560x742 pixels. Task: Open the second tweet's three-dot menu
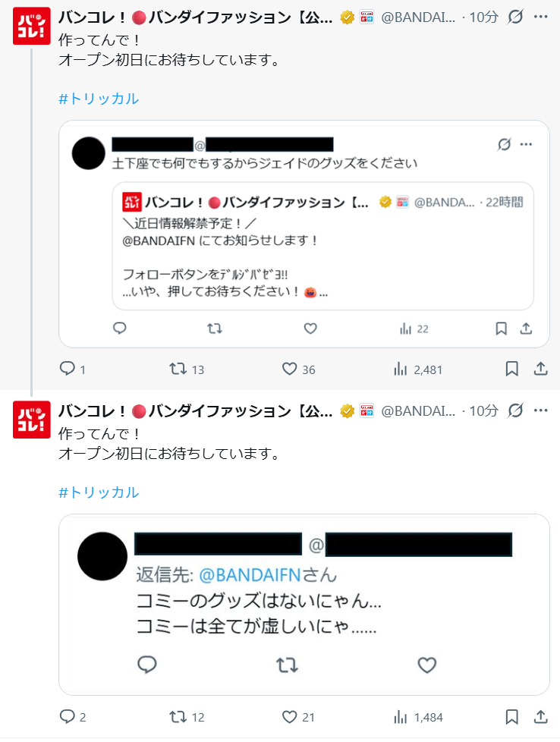540,410
